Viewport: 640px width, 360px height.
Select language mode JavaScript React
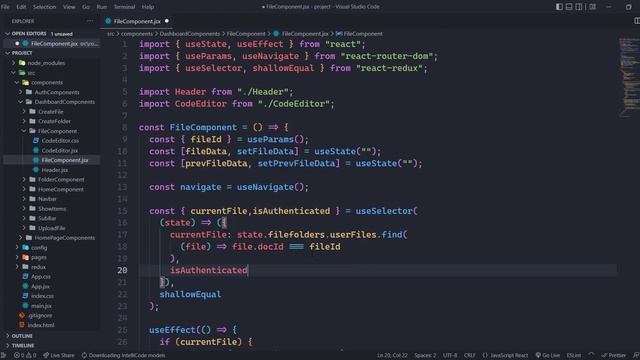click(505, 355)
